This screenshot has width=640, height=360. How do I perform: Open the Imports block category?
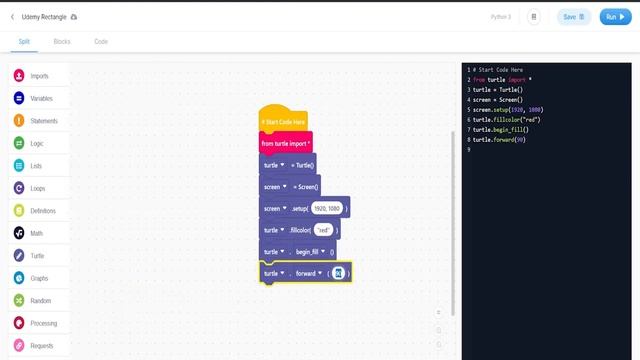click(38, 76)
